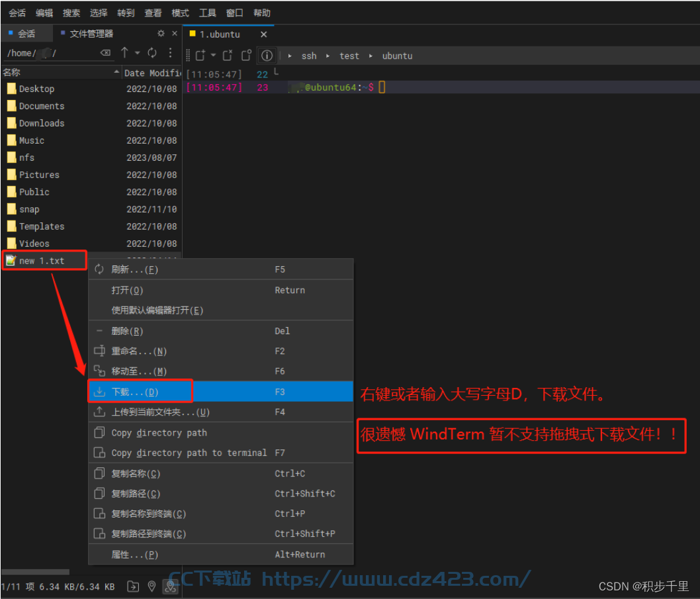
Task: Choose Copy directory path to terminal
Action: pos(221,453)
